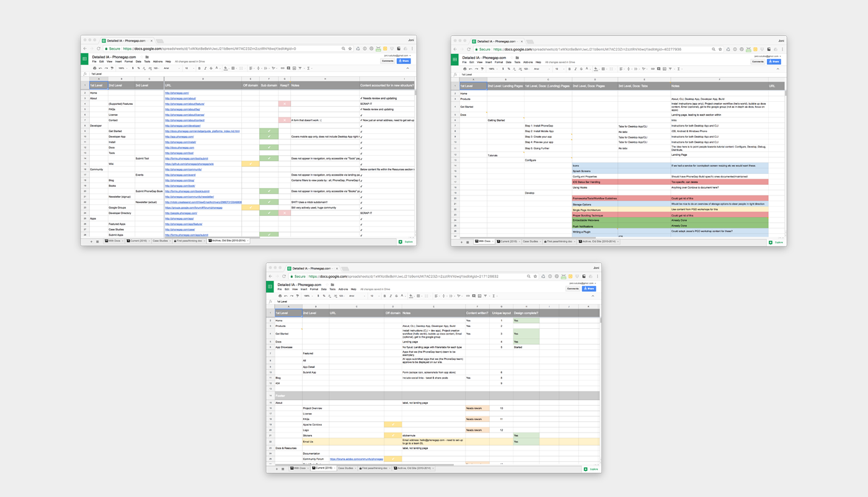Click Filter icon in the Current (2016) window
This screenshot has width=868, height=497.
click(485, 296)
